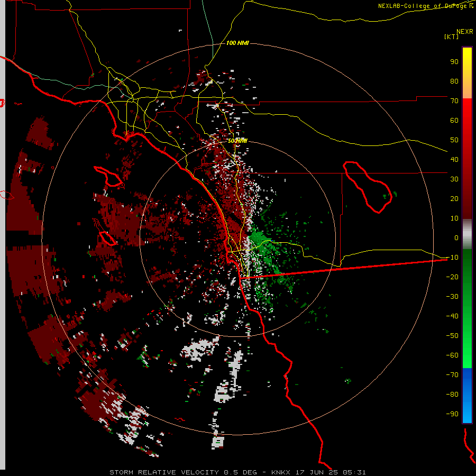Click the NEXLAB-College of DuPage header text
This screenshot has height=476, width=476.
pyautogui.click(x=425, y=6)
